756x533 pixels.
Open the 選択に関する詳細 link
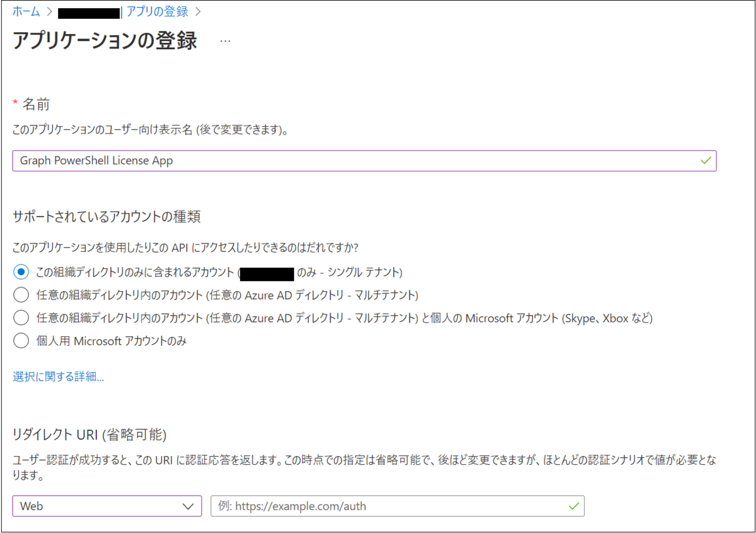(57, 376)
